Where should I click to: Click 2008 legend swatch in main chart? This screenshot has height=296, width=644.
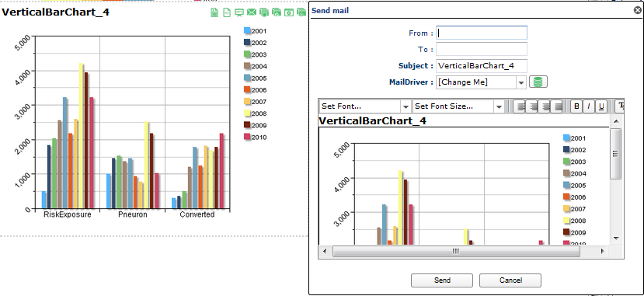pos(247,113)
